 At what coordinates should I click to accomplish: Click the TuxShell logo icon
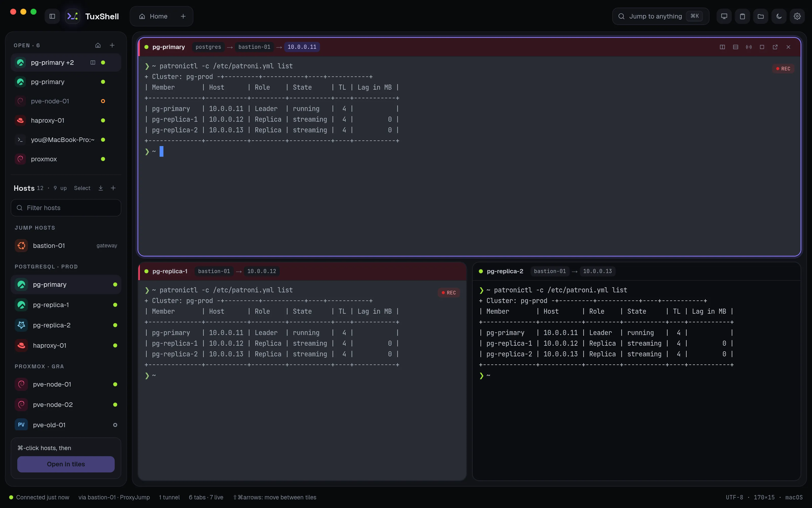pos(73,16)
